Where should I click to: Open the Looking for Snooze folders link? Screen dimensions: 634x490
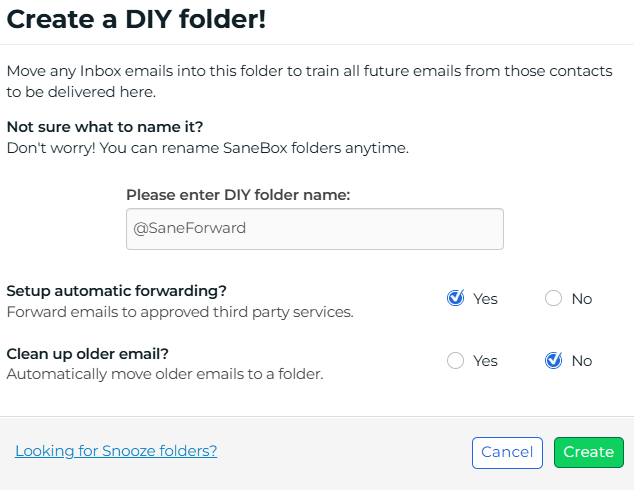tap(116, 451)
